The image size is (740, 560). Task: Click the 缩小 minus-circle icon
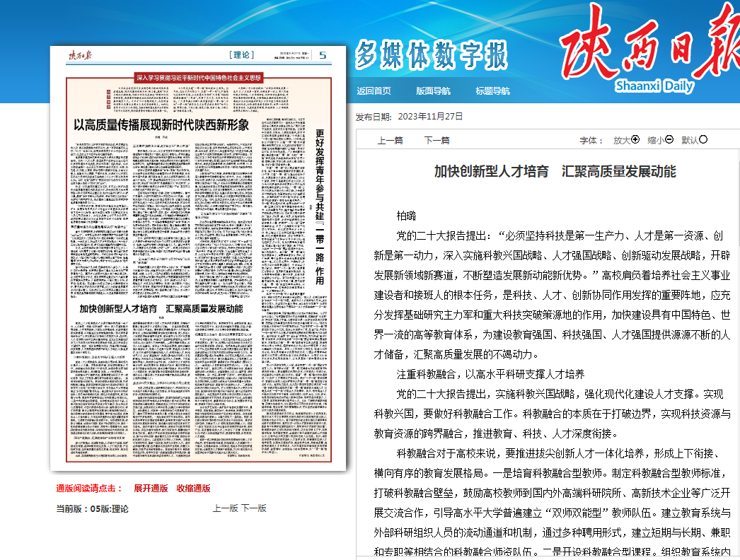click(669, 140)
